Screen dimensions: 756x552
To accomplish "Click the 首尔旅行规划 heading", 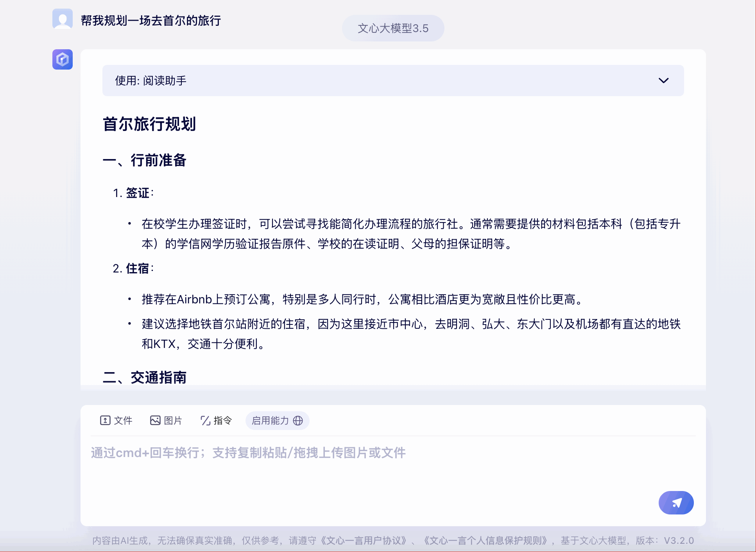I will (x=149, y=124).
